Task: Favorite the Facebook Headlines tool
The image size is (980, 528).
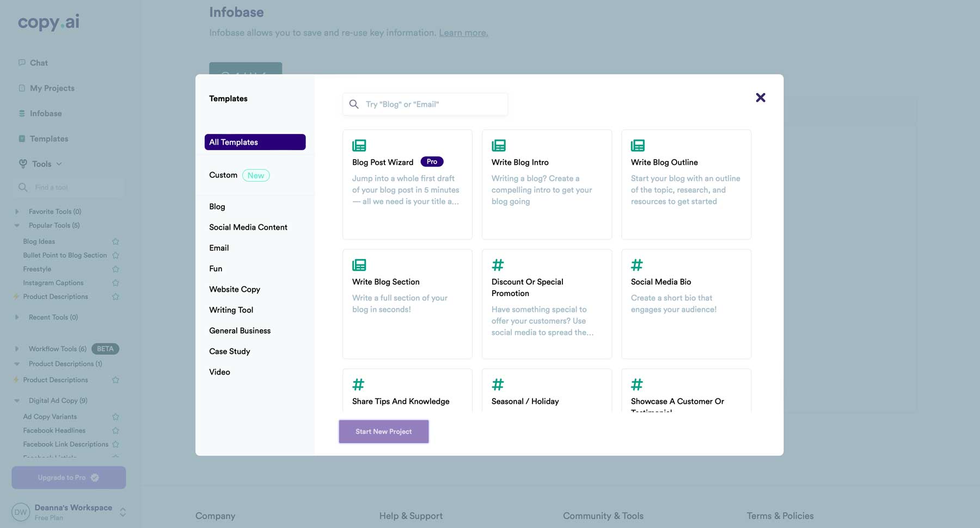Action: click(x=115, y=430)
